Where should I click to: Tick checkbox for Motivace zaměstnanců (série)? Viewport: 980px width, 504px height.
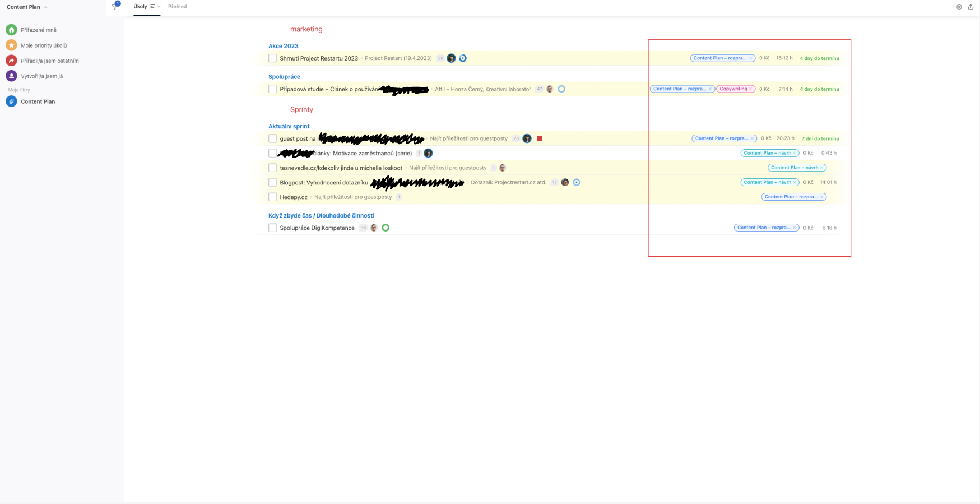coord(272,153)
